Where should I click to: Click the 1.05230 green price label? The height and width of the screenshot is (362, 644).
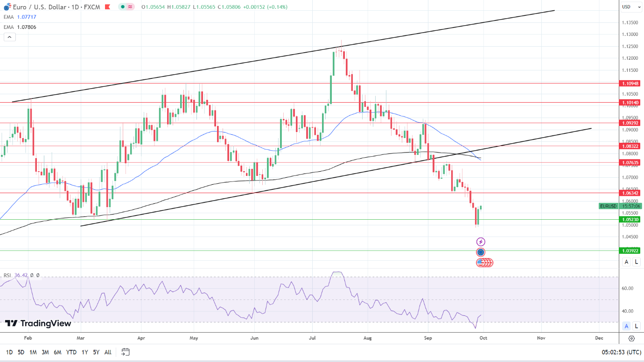pyautogui.click(x=630, y=219)
